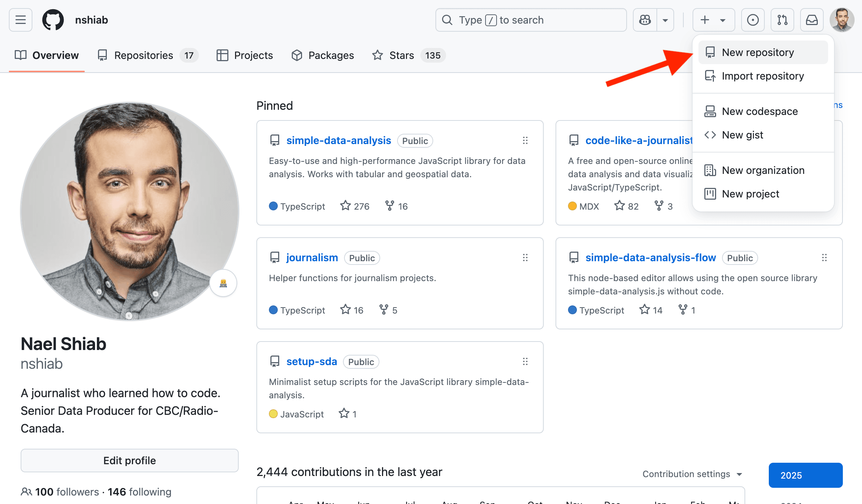The width and height of the screenshot is (862, 504).
Task: View the 14 stars of simple-data-analysis-flow
Action: [x=651, y=310]
